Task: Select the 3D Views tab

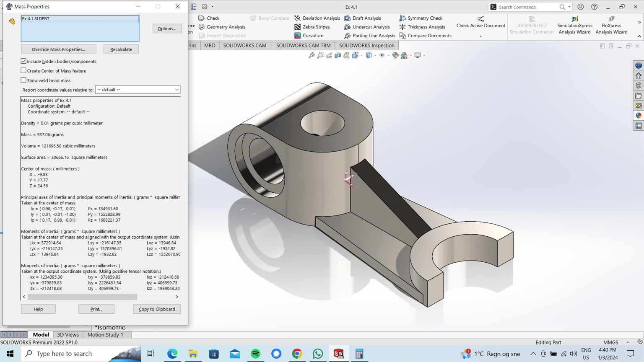Action: 68,334
